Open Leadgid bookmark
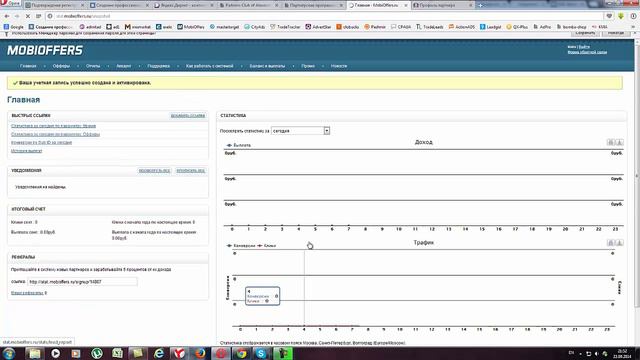640x360 pixels. 491,27
